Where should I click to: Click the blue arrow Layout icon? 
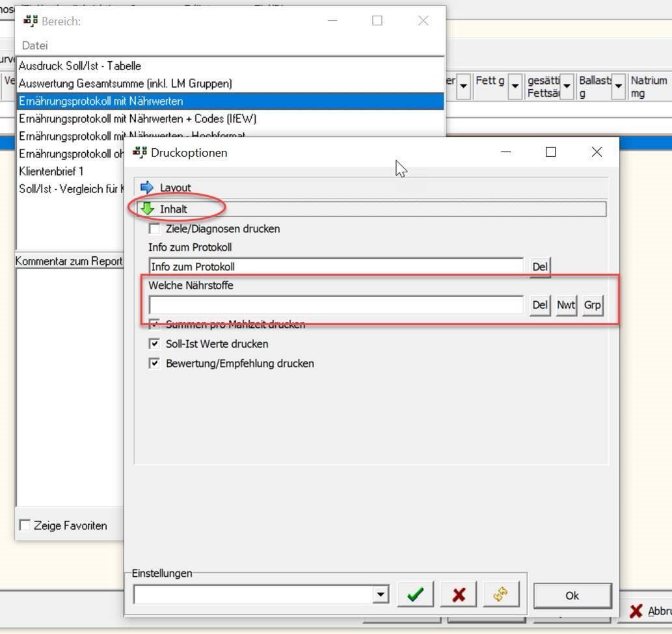pyautogui.click(x=146, y=188)
